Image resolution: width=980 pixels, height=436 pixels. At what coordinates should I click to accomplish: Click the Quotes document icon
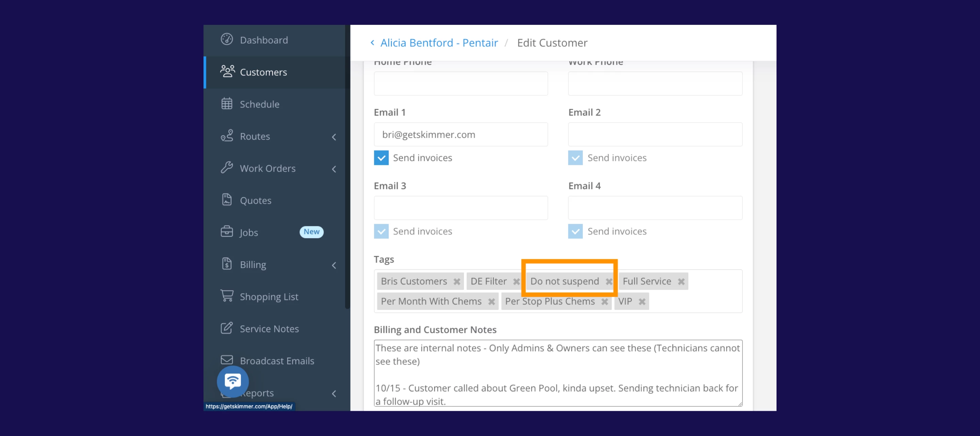click(227, 200)
